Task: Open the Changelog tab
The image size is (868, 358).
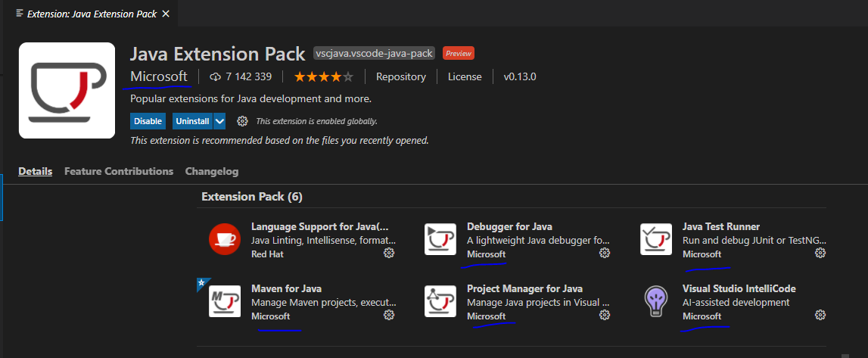Action: pos(211,172)
